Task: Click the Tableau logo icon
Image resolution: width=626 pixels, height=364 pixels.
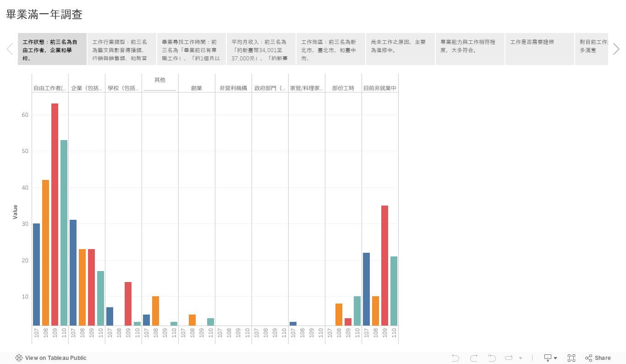Action: point(19,358)
